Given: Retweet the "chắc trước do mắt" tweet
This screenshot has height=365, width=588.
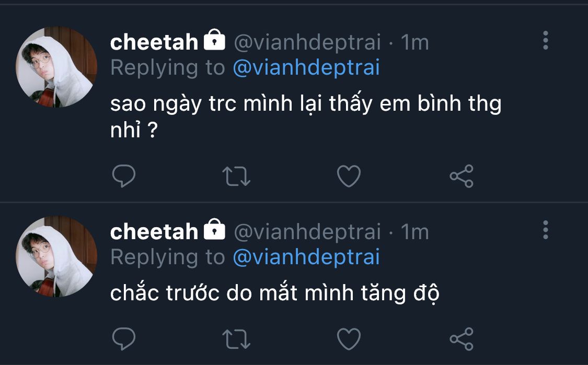Looking at the screenshot, I should click(x=236, y=339).
